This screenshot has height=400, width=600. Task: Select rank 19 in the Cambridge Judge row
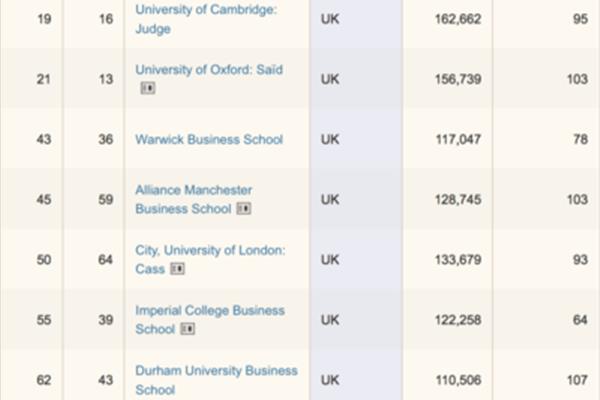click(x=44, y=19)
